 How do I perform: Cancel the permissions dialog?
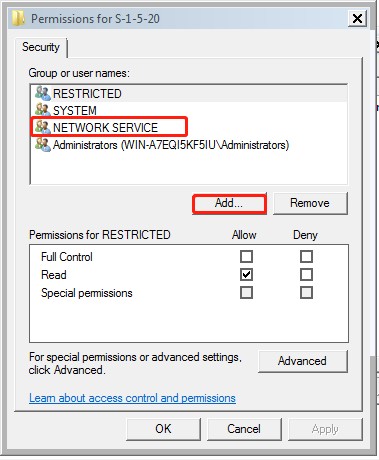244,429
